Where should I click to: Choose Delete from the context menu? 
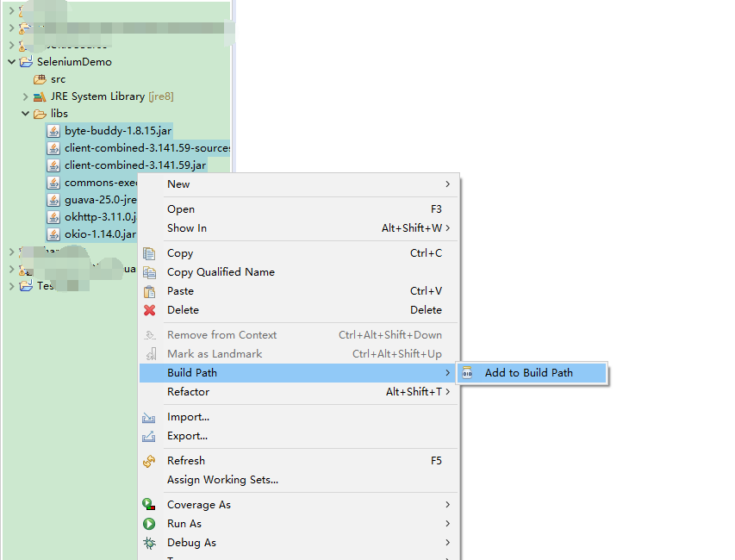(299, 310)
